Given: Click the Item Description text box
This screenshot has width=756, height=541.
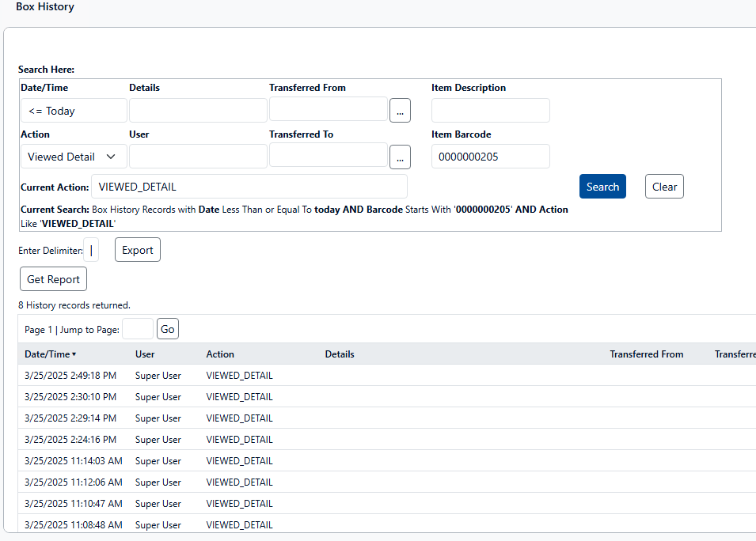Looking at the screenshot, I should tap(490, 111).
